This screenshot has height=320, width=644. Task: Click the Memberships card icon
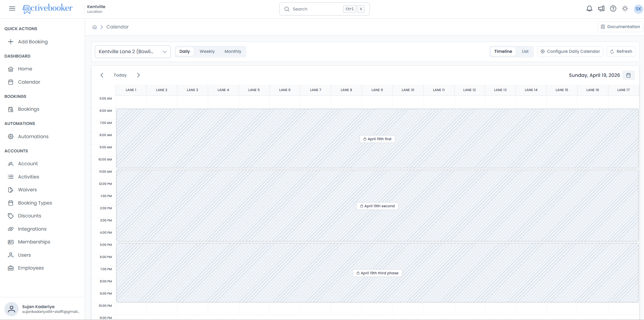click(x=11, y=242)
